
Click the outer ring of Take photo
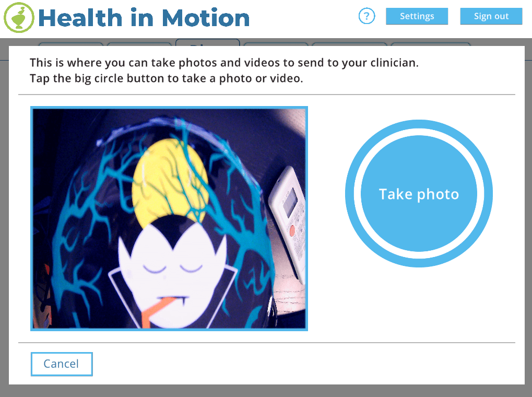pyautogui.click(x=419, y=124)
